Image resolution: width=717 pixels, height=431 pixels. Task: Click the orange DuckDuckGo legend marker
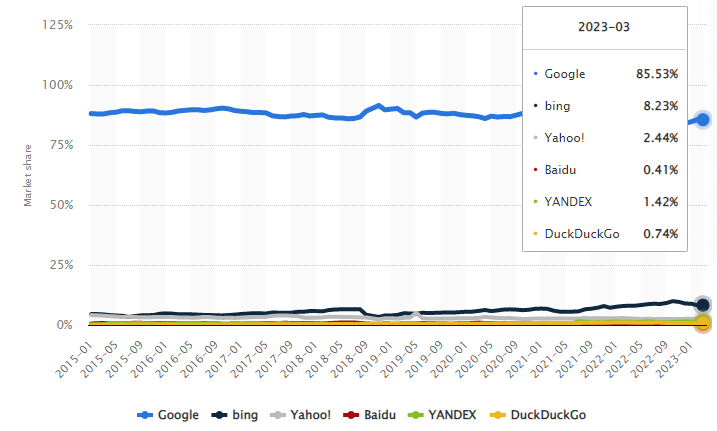click(498, 415)
